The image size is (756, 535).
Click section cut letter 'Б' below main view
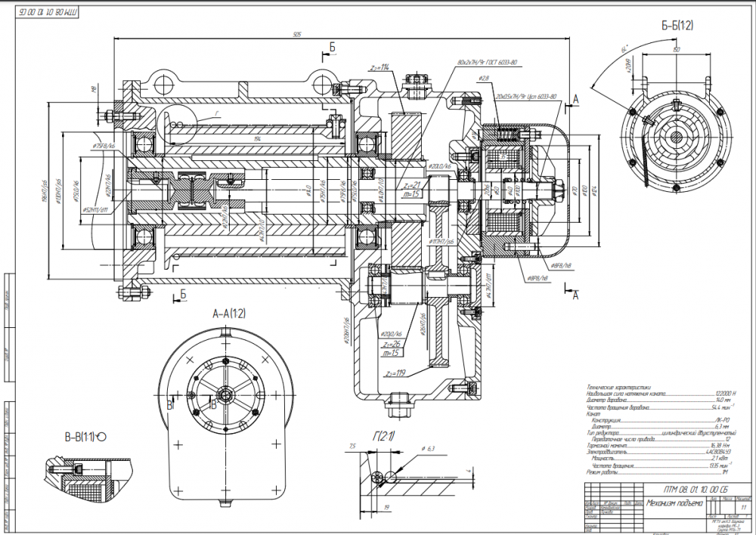[183, 293]
